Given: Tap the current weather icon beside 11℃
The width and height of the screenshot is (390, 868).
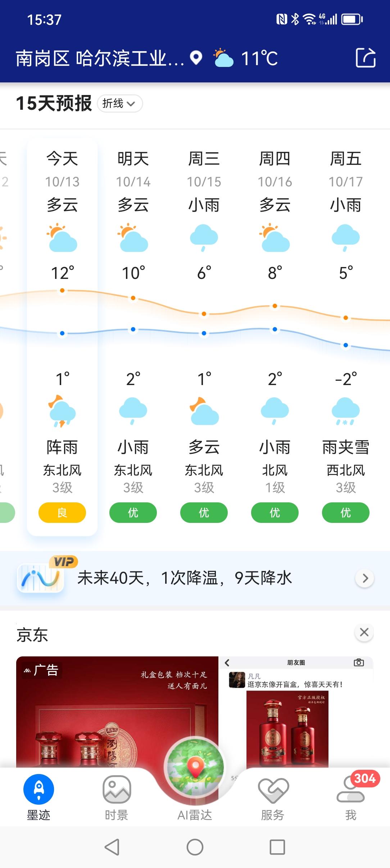Looking at the screenshot, I should click(223, 58).
